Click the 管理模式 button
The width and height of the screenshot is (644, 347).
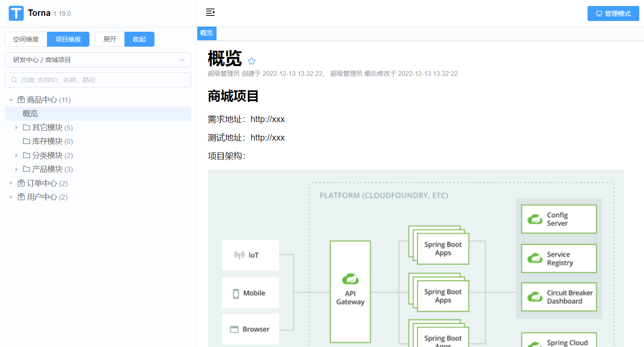point(613,14)
